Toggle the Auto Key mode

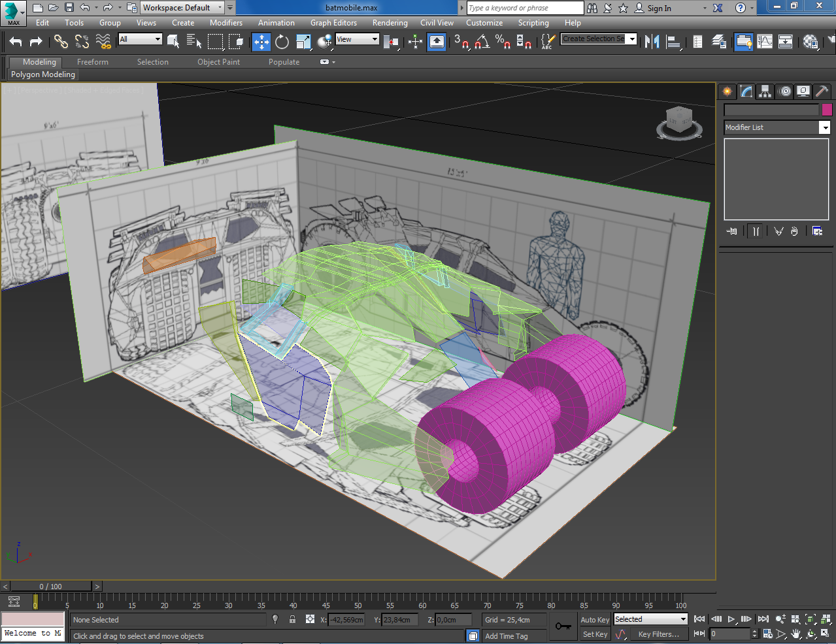pos(595,620)
